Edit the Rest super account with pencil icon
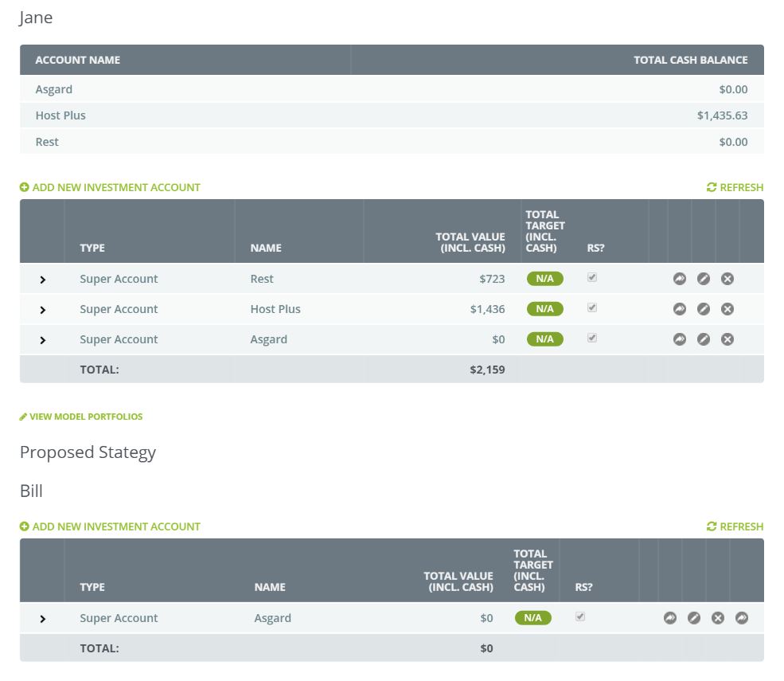784x681 pixels. click(x=703, y=279)
